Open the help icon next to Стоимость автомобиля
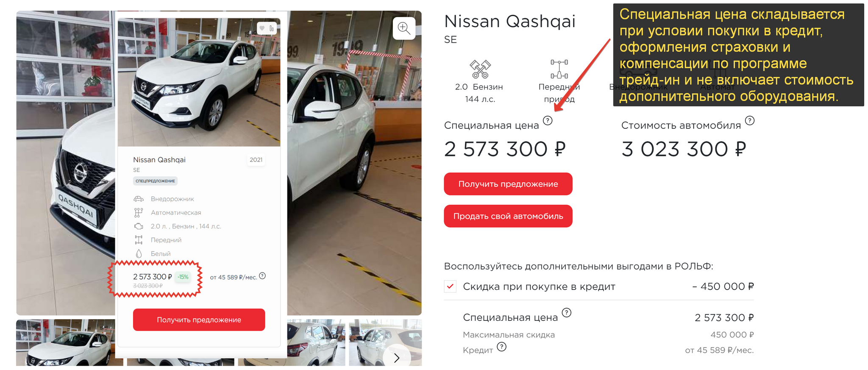 point(750,120)
